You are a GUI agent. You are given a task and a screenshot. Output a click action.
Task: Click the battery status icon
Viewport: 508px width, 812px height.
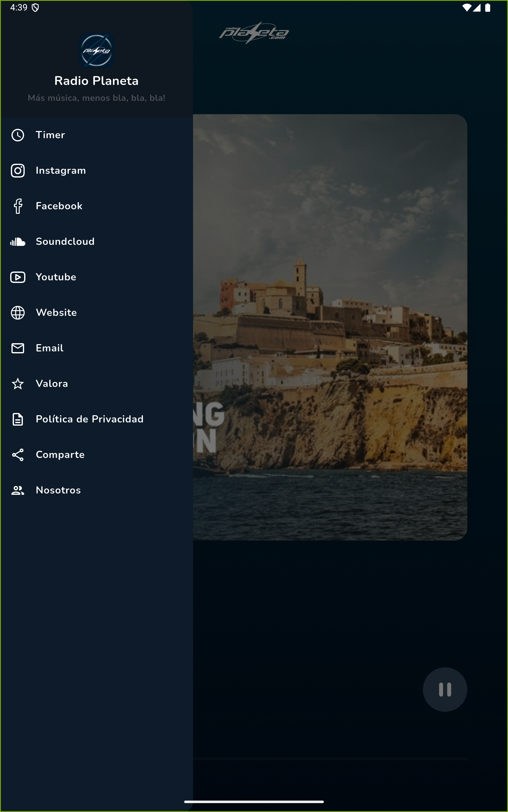487,7
